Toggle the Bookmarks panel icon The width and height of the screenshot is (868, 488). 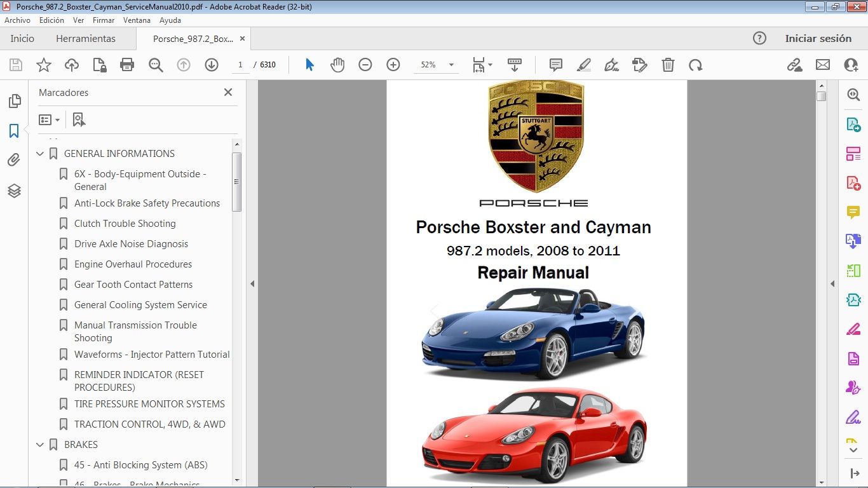[14, 131]
